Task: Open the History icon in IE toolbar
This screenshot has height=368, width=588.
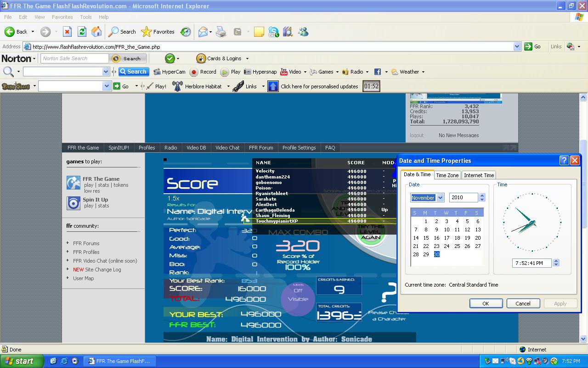Action: pyautogui.click(x=186, y=32)
